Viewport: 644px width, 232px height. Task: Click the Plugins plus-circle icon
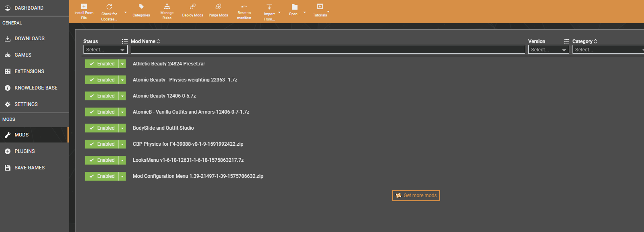click(8, 151)
